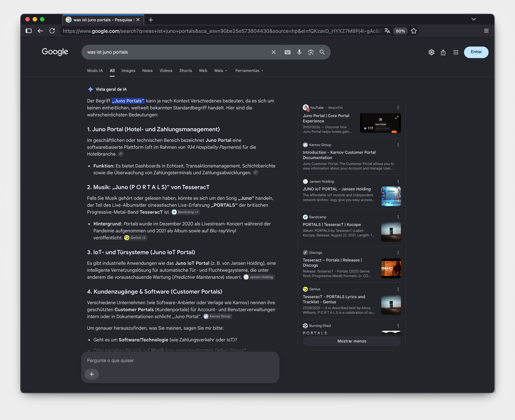Click the 'Karnov Group' inline source chip
This screenshot has width=515, height=420.
[218, 316]
